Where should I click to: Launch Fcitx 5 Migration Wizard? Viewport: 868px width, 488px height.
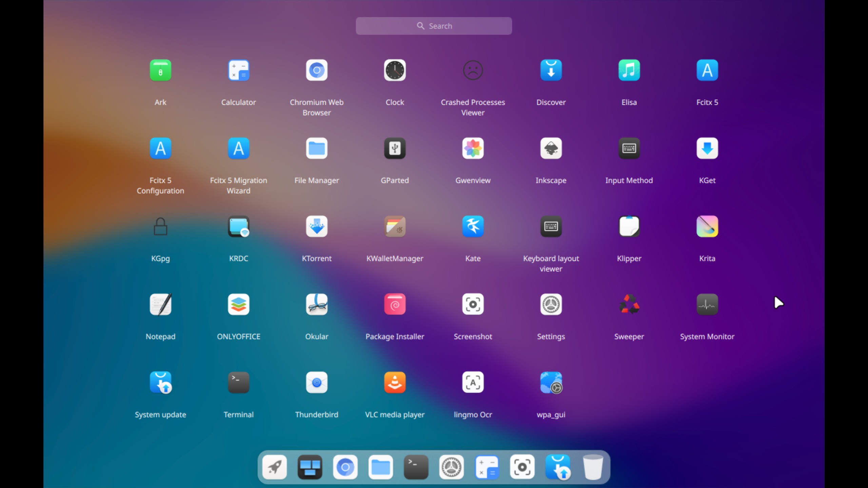pyautogui.click(x=238, y=148)
